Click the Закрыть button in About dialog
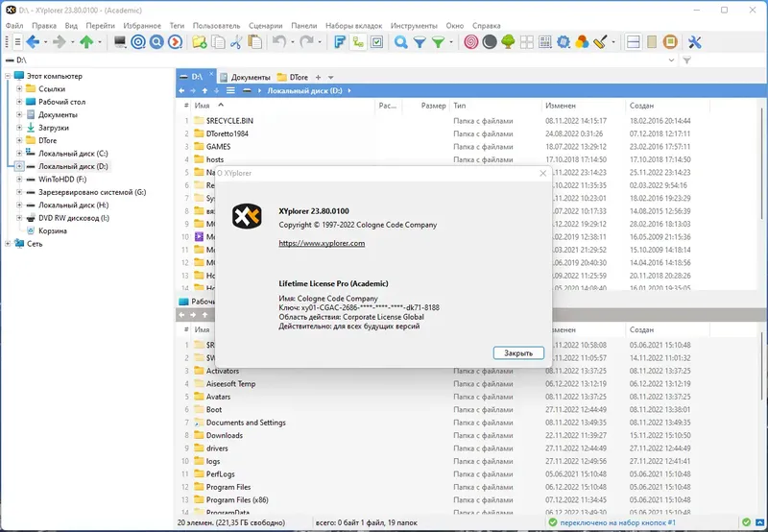Screen dimensions: 768x532 518,352
